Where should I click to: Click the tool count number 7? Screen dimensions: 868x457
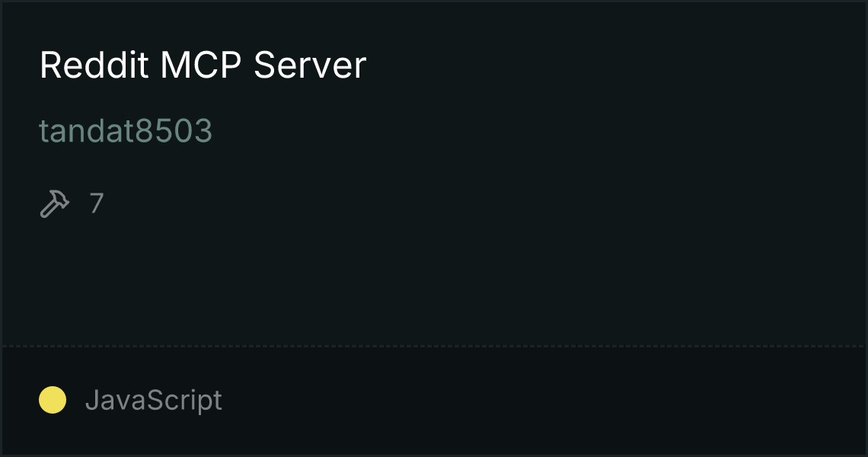[x=97, y=203]
